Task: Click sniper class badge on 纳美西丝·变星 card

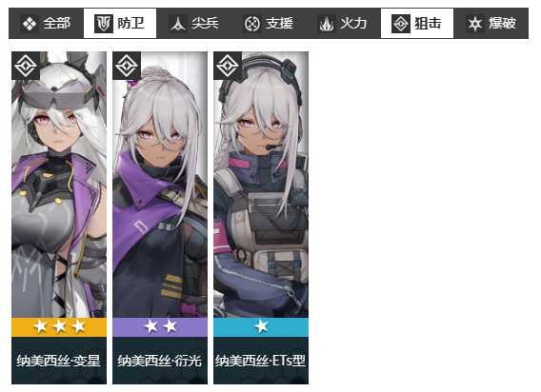Action: [26, 66]
